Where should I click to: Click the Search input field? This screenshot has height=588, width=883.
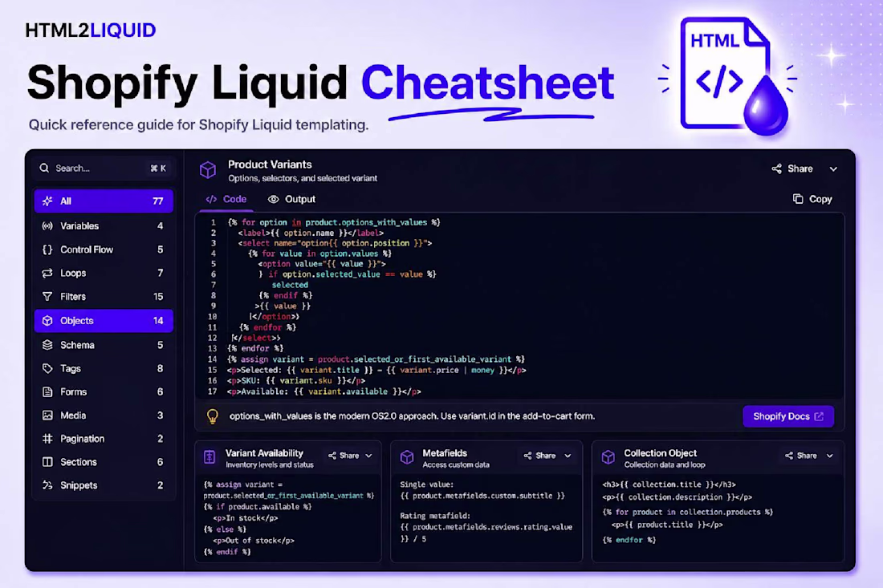click(103, 168)
